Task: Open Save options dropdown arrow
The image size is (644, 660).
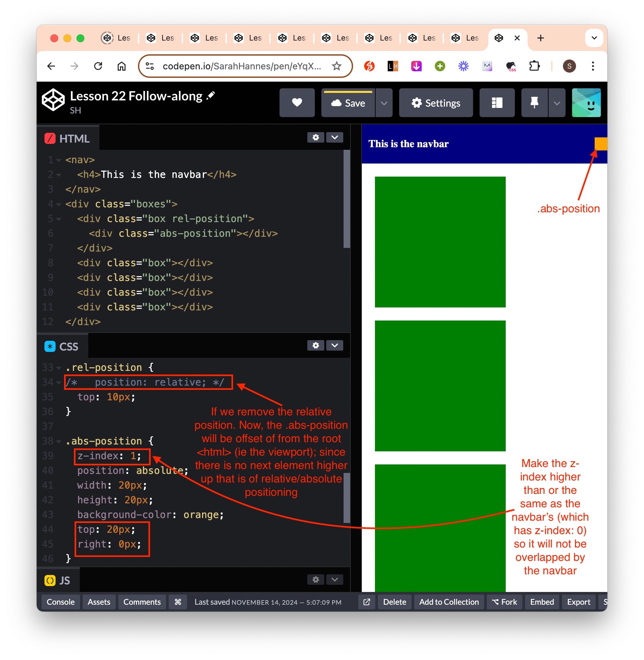Action: click(x=384, y=103)
